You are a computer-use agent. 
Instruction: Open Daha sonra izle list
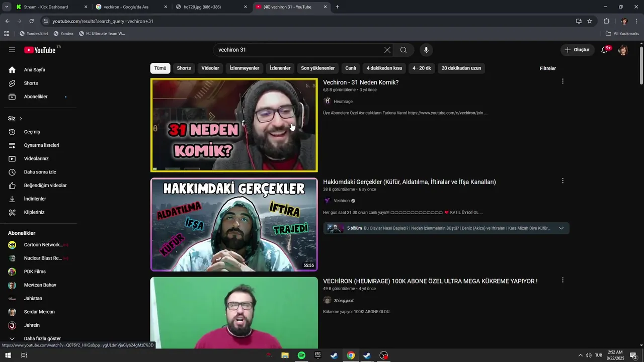click(x=40, y=172)
